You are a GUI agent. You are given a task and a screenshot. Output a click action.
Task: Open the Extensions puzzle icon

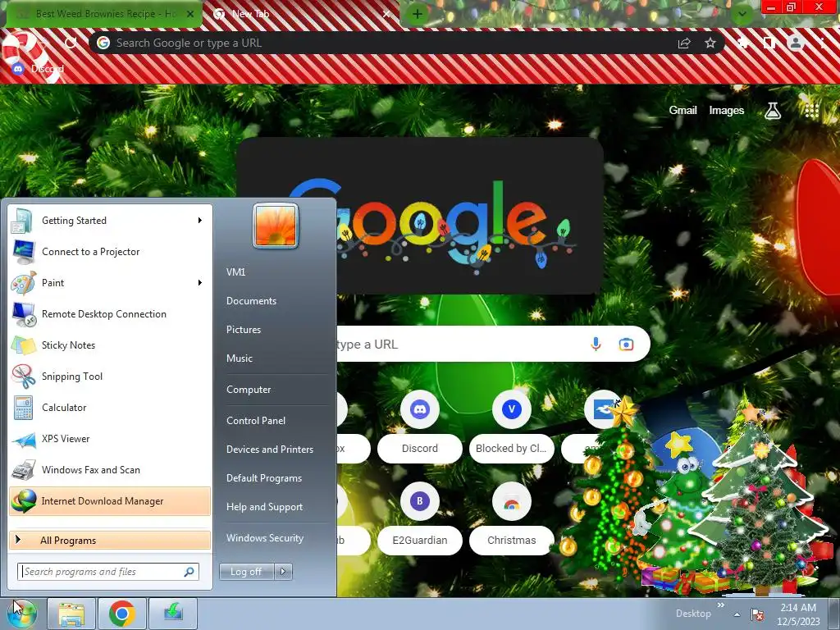point(743,43)
